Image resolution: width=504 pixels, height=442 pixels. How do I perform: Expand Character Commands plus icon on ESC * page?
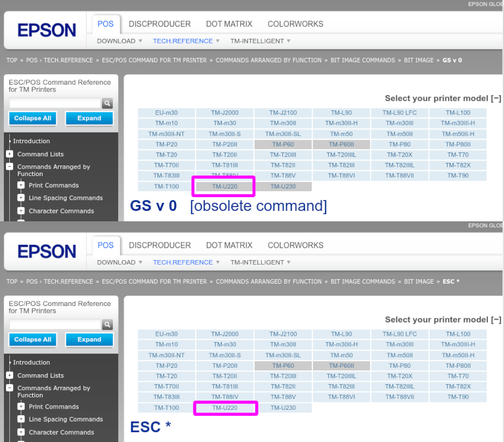(x=21, y=432)
